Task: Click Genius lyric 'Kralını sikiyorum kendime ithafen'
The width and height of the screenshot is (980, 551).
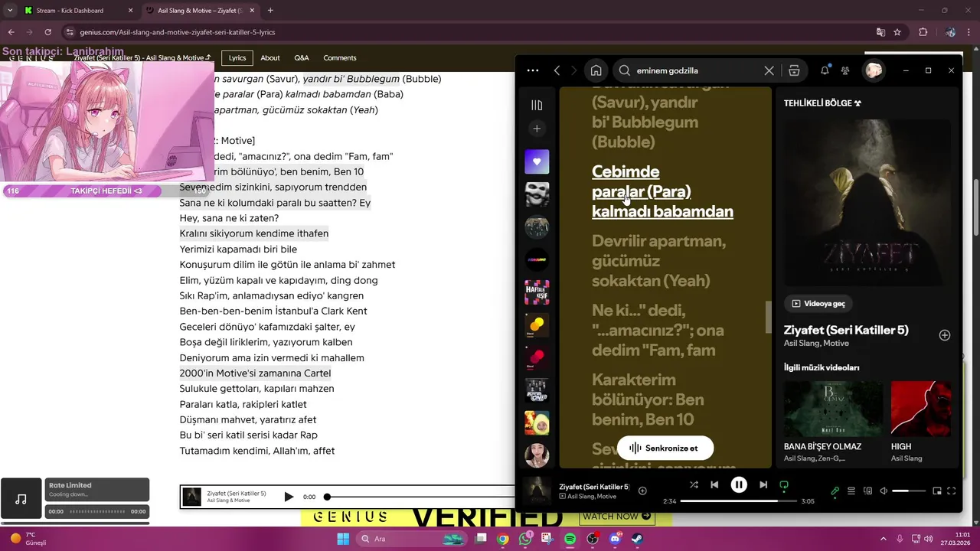Action: click(253, 233)
